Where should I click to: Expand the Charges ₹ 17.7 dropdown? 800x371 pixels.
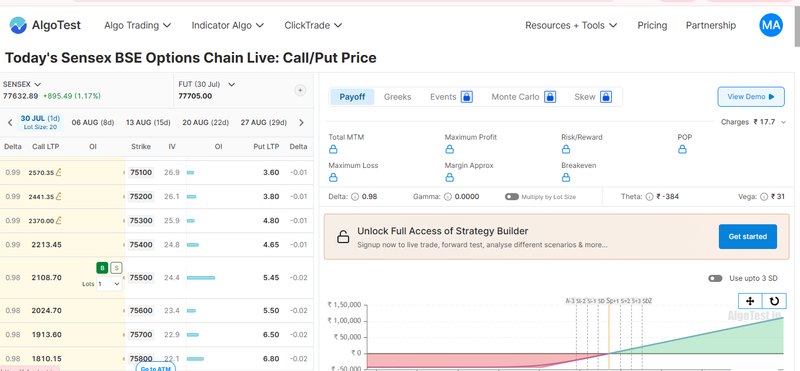[754, 122]
